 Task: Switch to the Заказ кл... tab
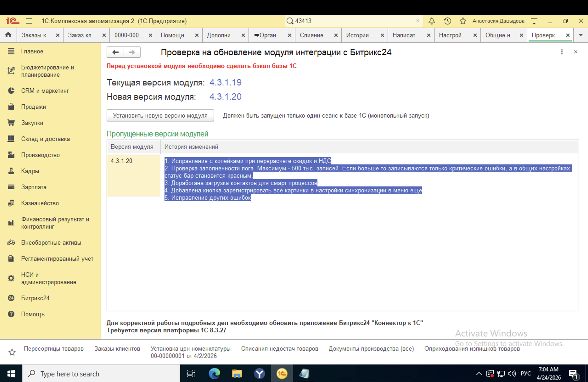[x=82, y=35]
